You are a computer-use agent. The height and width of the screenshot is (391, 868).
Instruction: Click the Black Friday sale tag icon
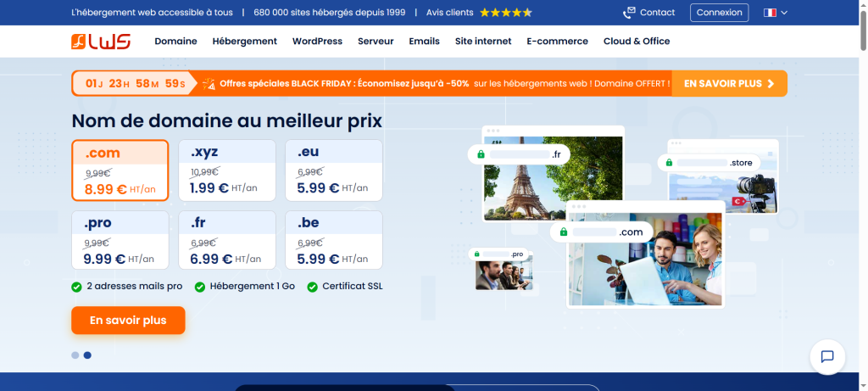[x=209, y=84]
